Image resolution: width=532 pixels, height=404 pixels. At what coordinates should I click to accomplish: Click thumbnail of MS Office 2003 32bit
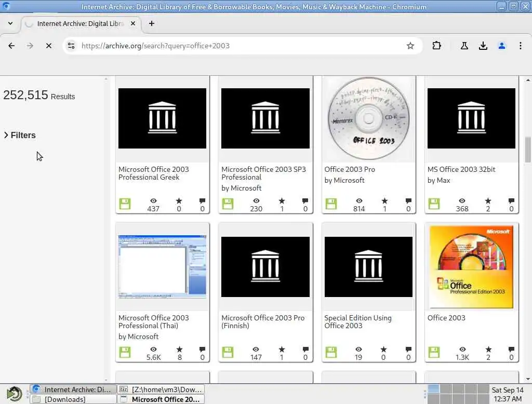pos(471,118)
